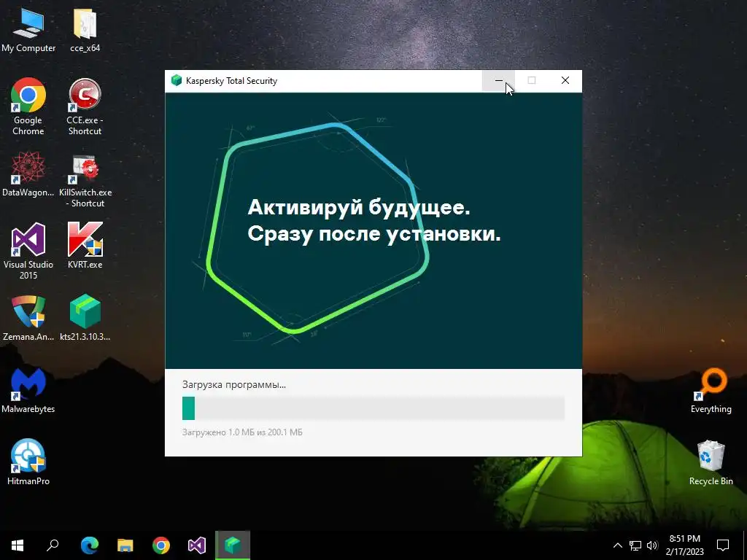747x560 pixels.
Task: Click the download progress bar
Action: 373,408
